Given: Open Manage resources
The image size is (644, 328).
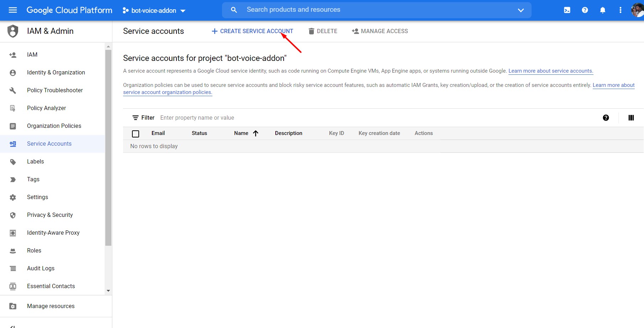Looking at the screenshot, I should pos(51,306).
